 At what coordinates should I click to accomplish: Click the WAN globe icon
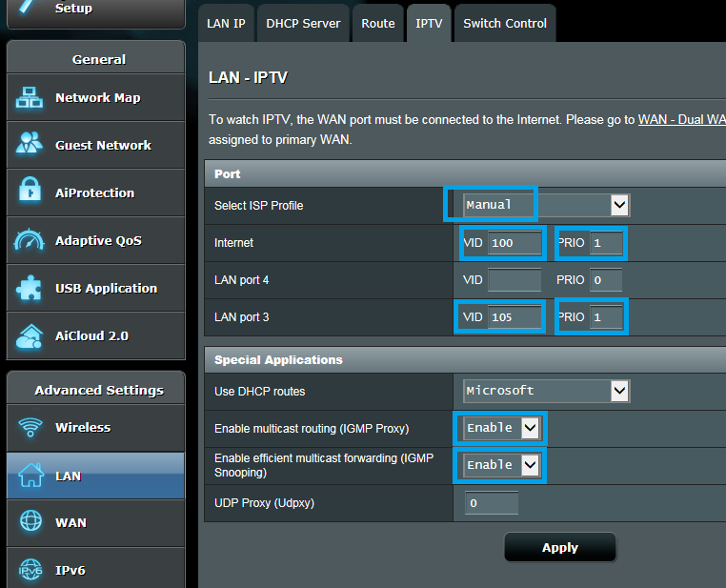31,521
